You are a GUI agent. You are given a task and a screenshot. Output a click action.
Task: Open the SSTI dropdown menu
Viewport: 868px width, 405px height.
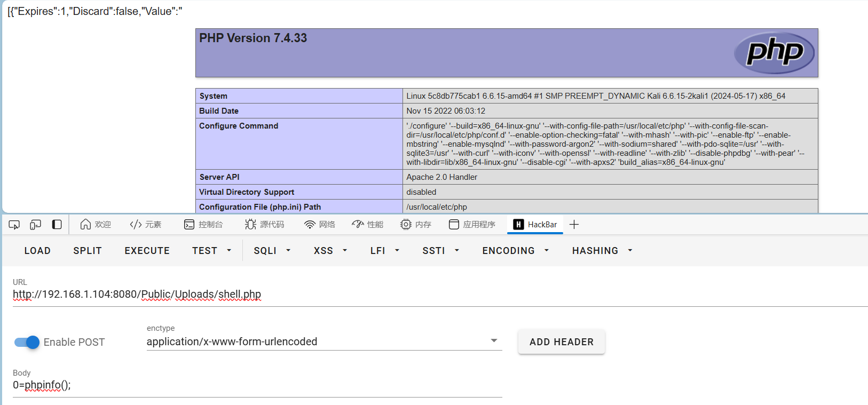(x=441, y=251)
